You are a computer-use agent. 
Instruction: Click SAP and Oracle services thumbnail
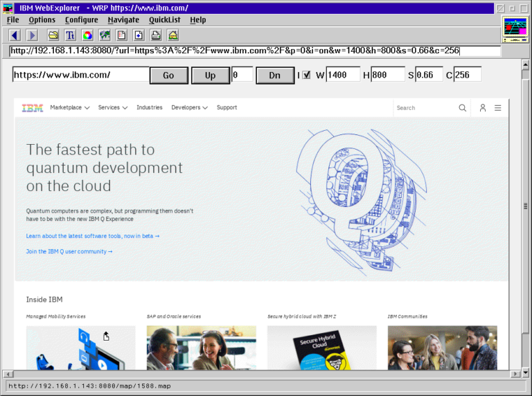coord(201,348)
